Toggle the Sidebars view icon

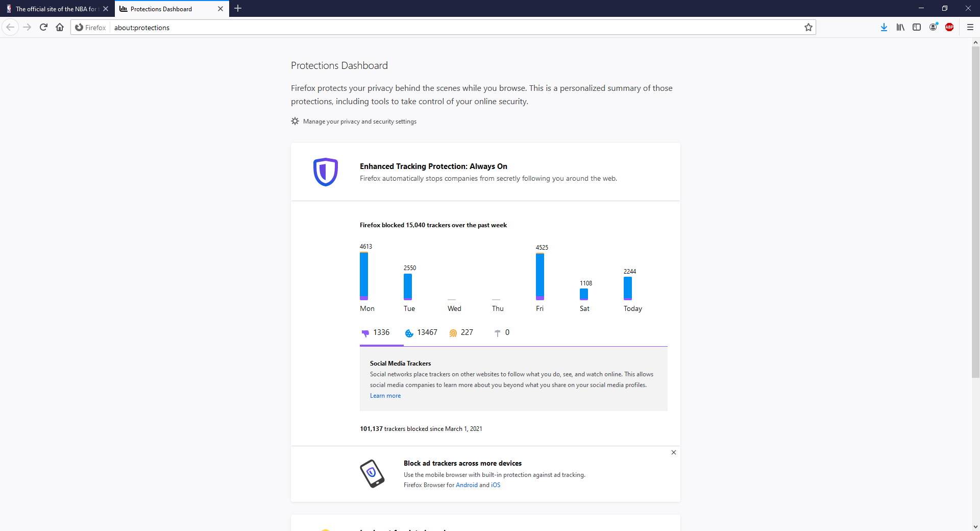(x=917, y=28)
